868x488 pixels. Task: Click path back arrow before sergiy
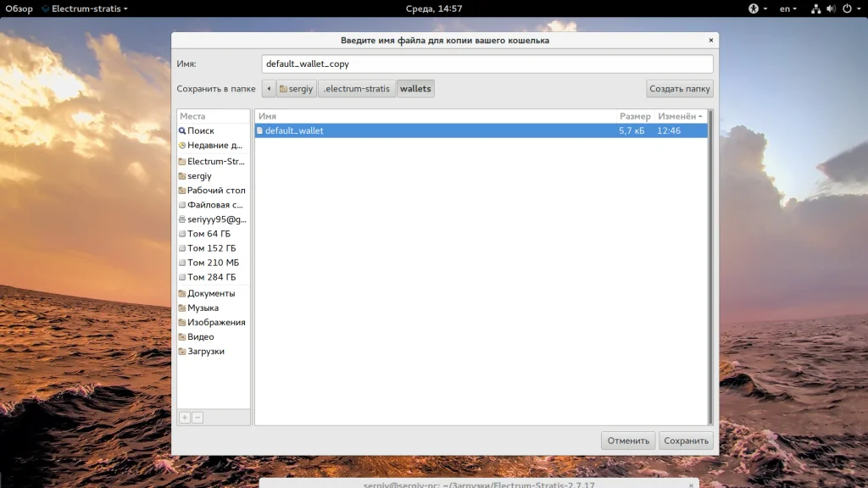coord(269,88)
